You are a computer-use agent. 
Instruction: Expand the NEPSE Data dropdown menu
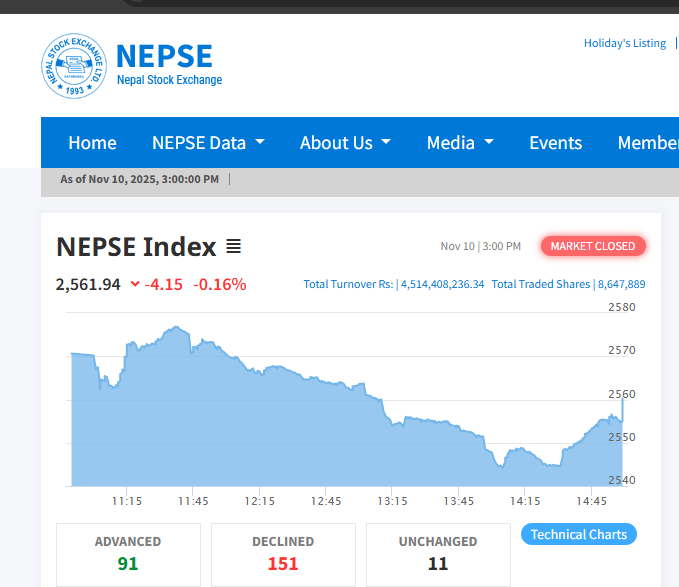click(208, 143)
